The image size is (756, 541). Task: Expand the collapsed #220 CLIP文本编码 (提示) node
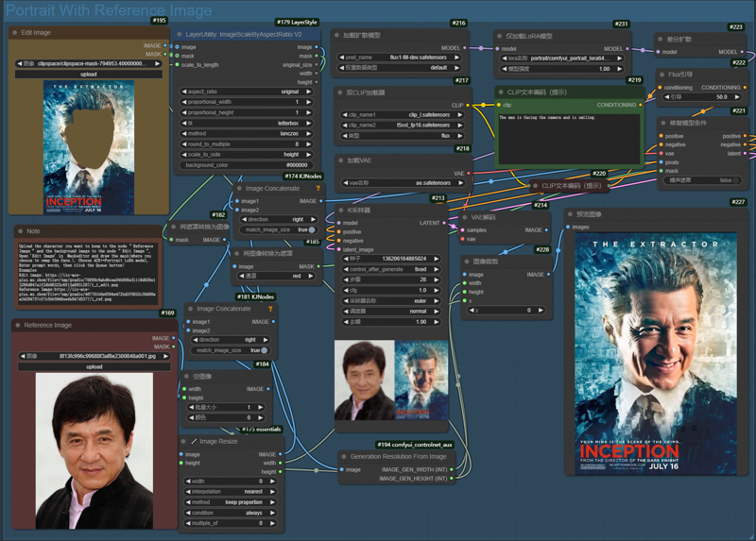535,185
